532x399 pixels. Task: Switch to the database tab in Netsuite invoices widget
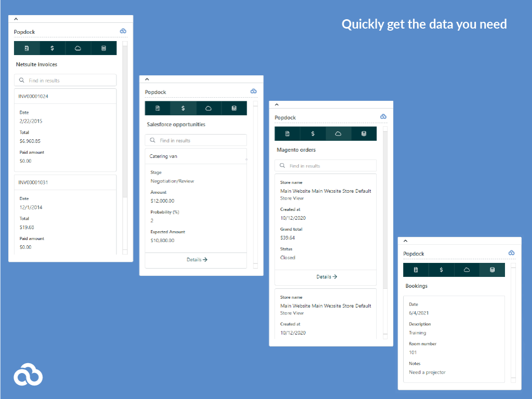(103, 48)
